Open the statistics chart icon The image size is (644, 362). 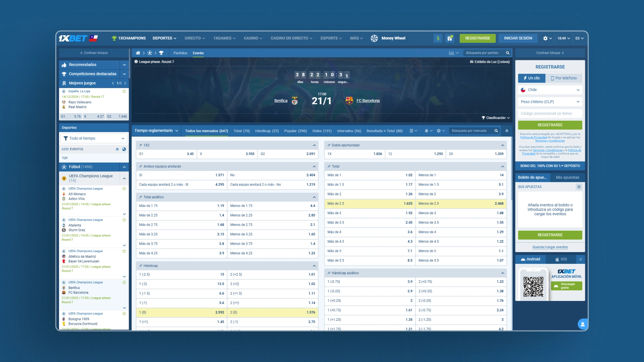coord(451,53)
